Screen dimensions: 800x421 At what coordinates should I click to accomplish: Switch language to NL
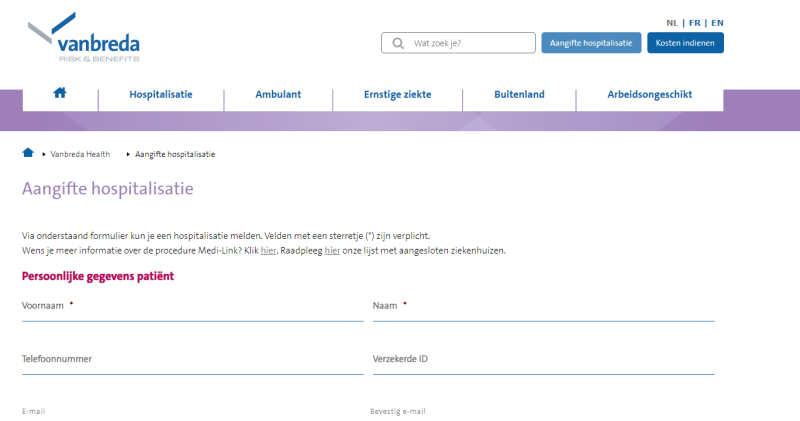(x=672, y=23)
